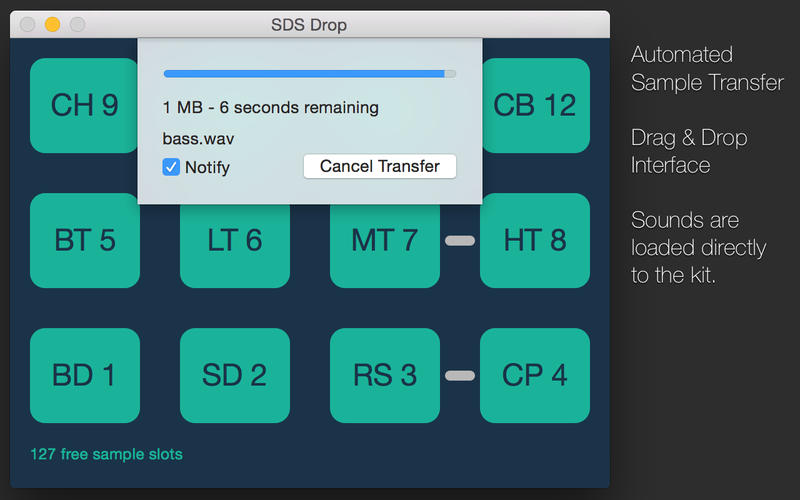The image size is (800, 500).
Task: Click the 127 free sample slots label
Action: tap(106, 454)
